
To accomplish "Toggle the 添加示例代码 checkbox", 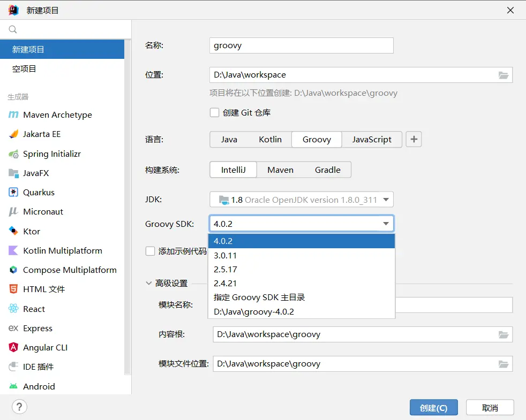I will point(150,251).
